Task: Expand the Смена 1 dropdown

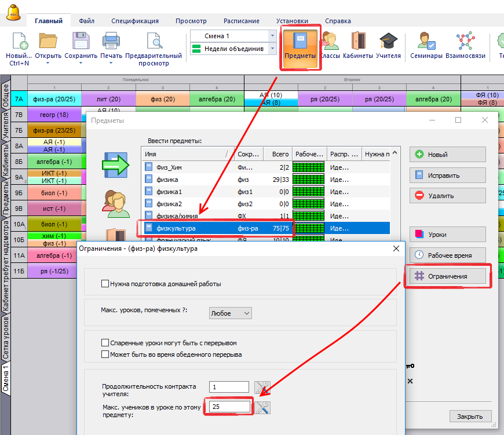Action: tap(272, 36)
